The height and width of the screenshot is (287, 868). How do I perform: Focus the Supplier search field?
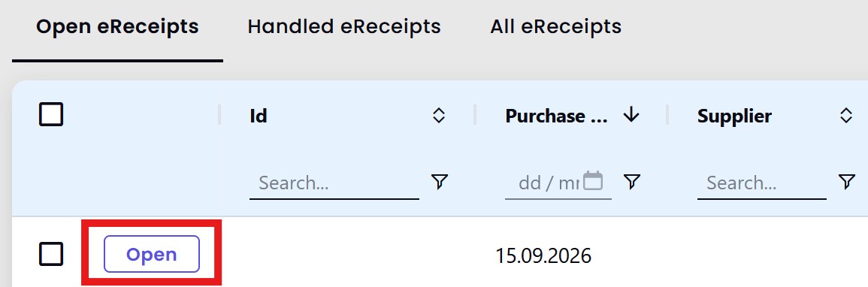coord(762,183)
